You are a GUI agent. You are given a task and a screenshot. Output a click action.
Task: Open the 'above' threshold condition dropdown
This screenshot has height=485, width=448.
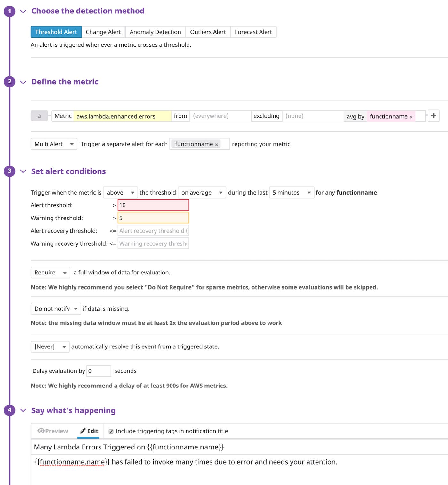click(120, 192)
